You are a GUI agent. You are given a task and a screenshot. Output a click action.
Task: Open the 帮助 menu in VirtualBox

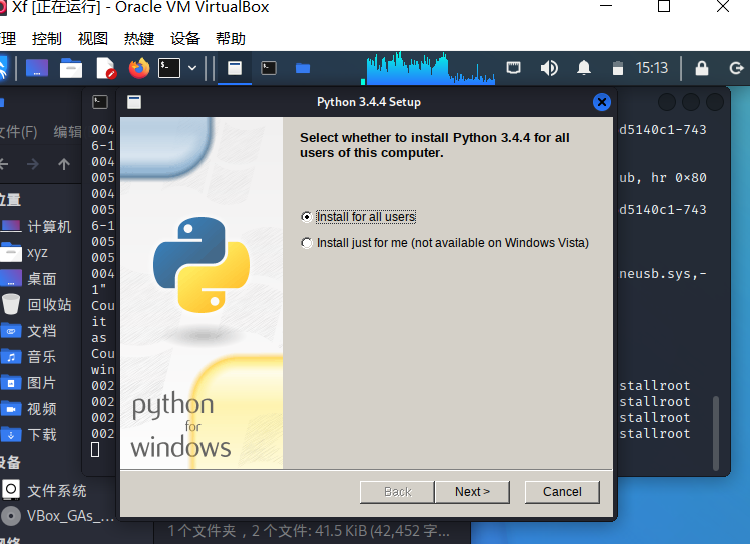pyautogui.click(x=231, y=38)
